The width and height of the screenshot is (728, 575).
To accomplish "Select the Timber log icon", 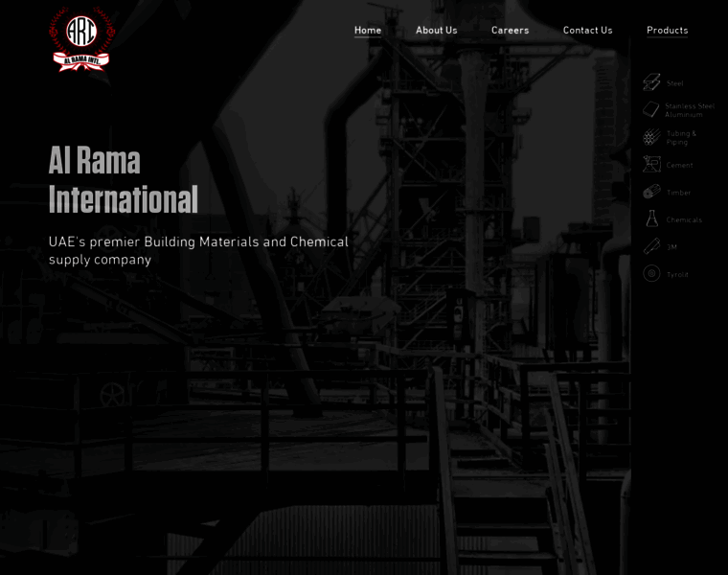I will (x=651, y=192).
